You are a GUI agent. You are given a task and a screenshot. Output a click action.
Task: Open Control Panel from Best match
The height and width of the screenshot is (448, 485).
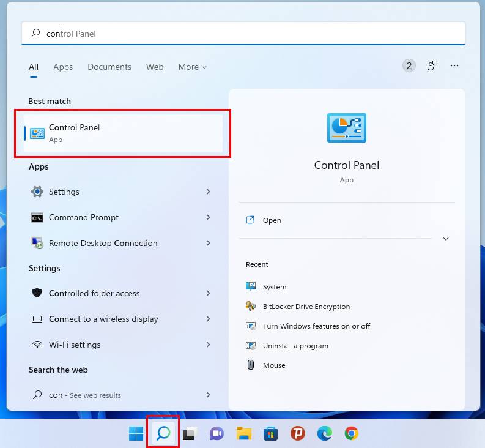pyautogui.click(x=122, y=133)
